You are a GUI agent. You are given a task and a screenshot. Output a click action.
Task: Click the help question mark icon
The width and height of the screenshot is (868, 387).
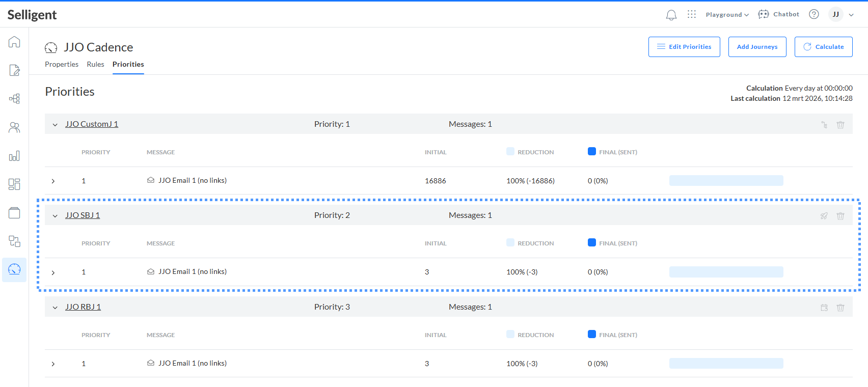(x=814, y=14)
